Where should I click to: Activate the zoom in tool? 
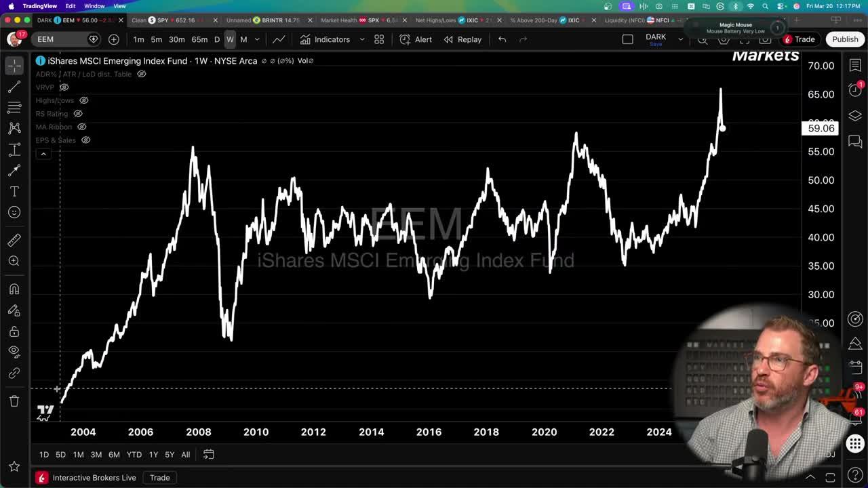pos(14,261)
